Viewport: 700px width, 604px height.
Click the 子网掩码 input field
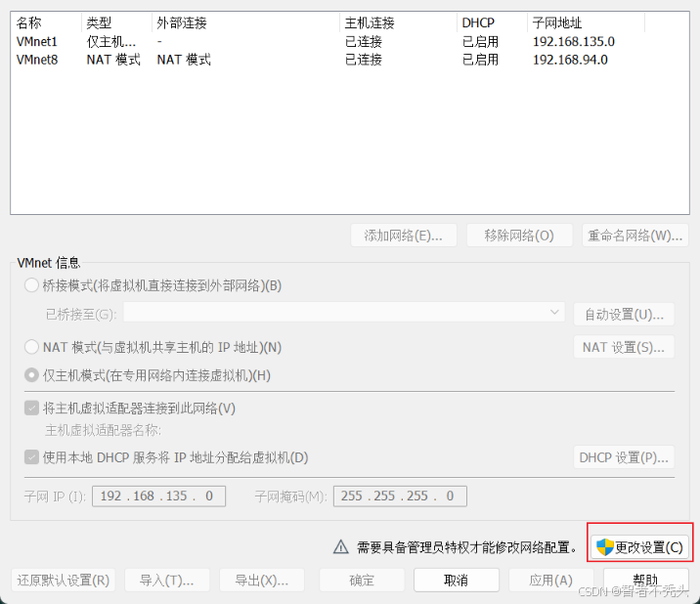(x=400, y=496)
